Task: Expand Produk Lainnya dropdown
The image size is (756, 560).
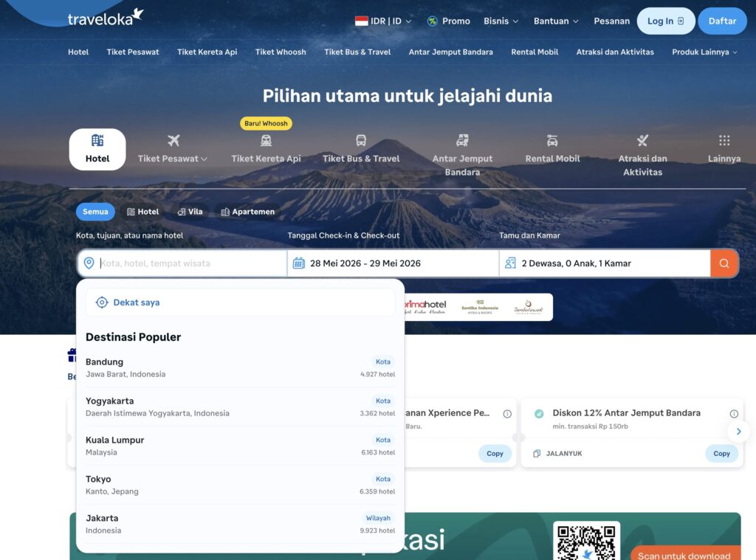Action: tap(704, 52)
